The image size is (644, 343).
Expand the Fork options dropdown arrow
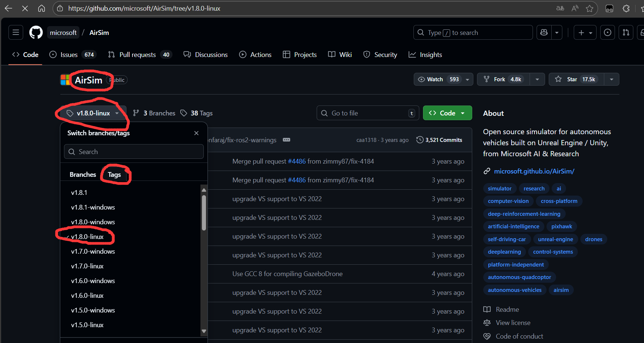click(x=537, y=79)
